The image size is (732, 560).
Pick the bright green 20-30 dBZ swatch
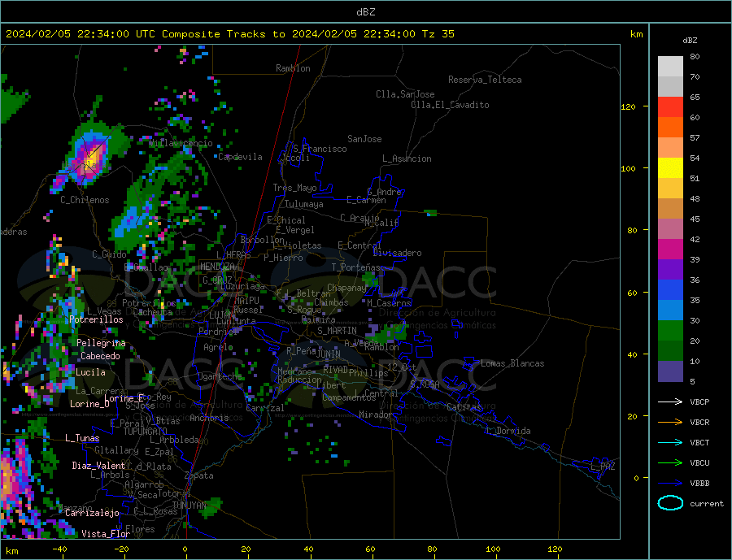[x=670, y=331]
